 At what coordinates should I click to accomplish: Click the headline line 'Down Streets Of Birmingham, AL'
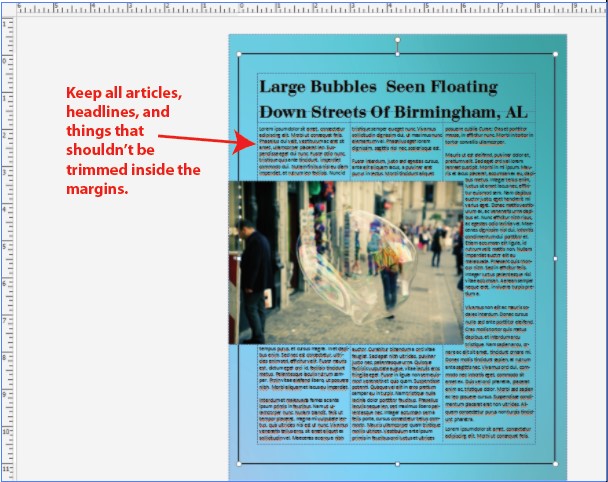coord(394,112)
